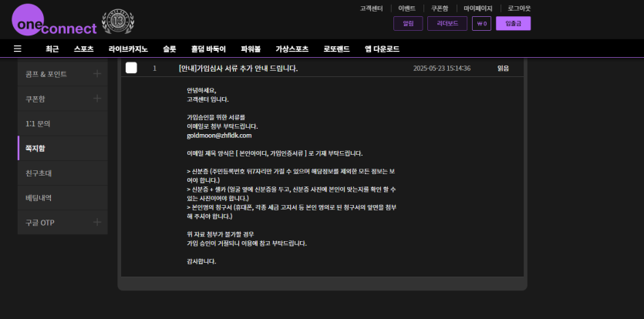Open the 슬롯 navigation tab
The height and width of the screenshot is (319, 644).
point(169,49)
